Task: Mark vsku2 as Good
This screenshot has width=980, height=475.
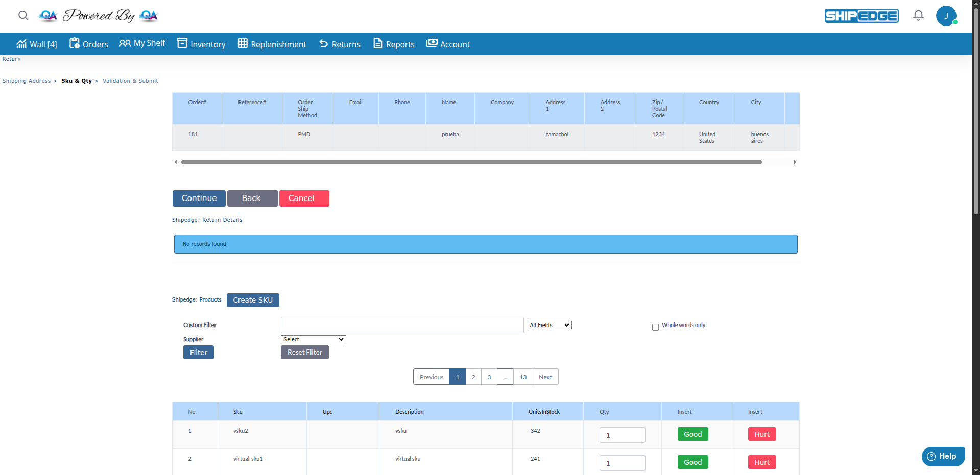Action: (x=692, y=434)
